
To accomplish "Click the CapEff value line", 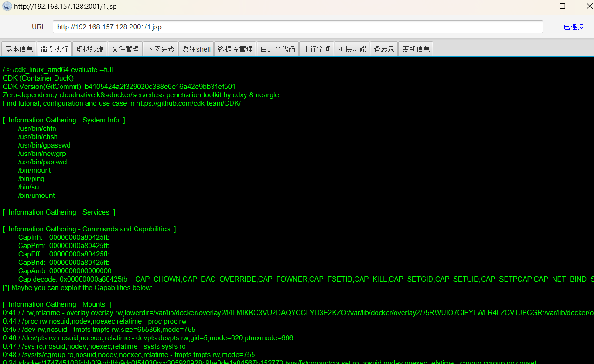I will point(64,254).
